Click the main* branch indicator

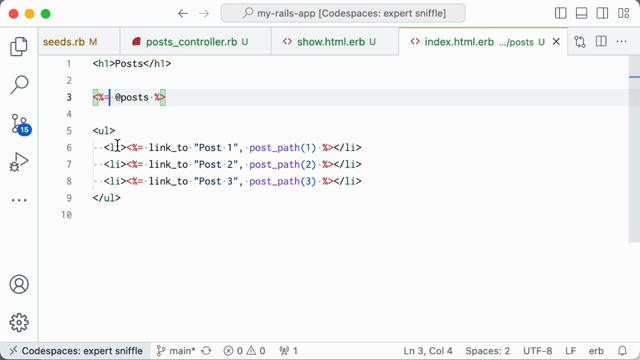pyautogui.click(x=176, y=351)
